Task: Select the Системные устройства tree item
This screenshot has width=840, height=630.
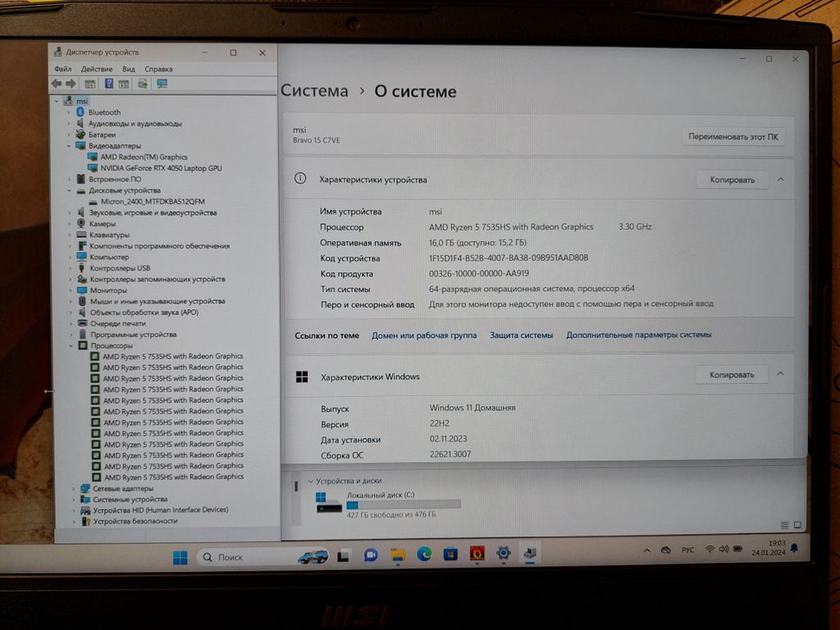Action: pyautogui.click(x=130, y=500)
